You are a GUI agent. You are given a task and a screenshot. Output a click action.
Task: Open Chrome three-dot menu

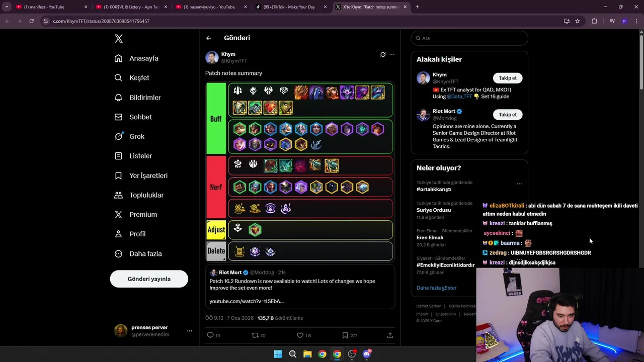(636, 21)
